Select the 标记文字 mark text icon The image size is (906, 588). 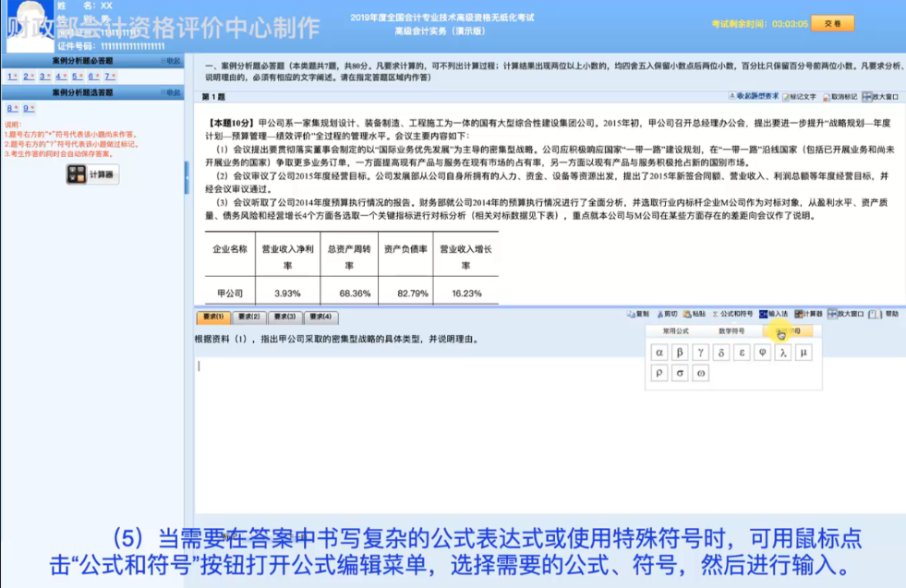pyautogui.click(x=801, y=95)
